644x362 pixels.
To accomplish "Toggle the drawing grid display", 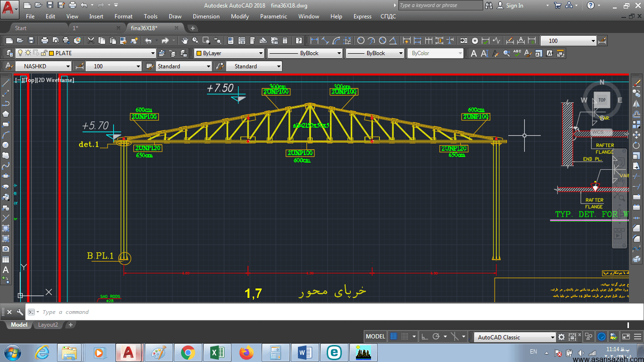I will [x=394, y=337].
